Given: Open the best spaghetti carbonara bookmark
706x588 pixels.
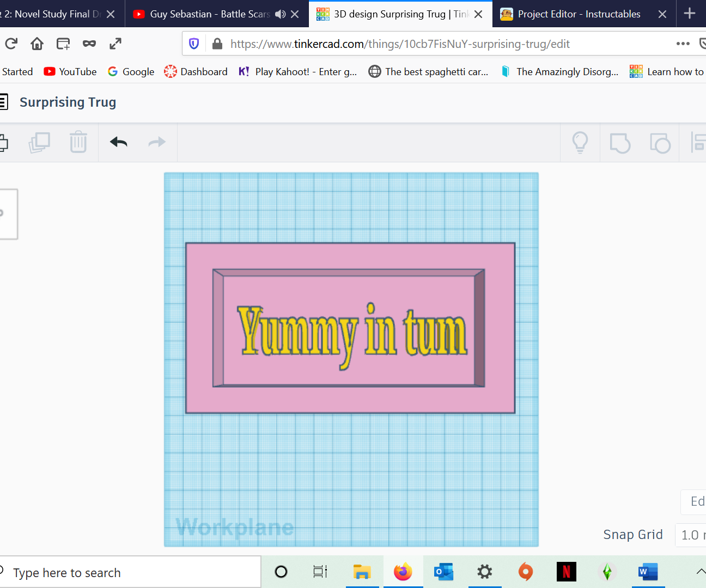Looking at the screenshot, I should click(428, 72).
